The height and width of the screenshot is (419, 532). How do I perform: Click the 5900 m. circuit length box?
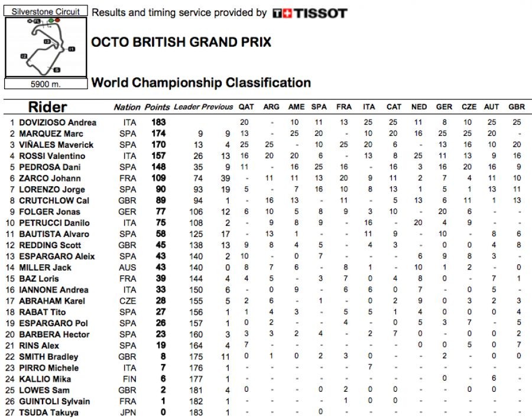click(46, 84)
